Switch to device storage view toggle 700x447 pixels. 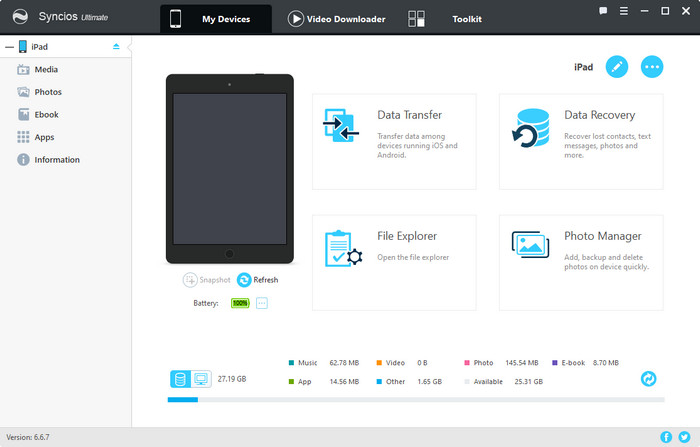point(181,379)
